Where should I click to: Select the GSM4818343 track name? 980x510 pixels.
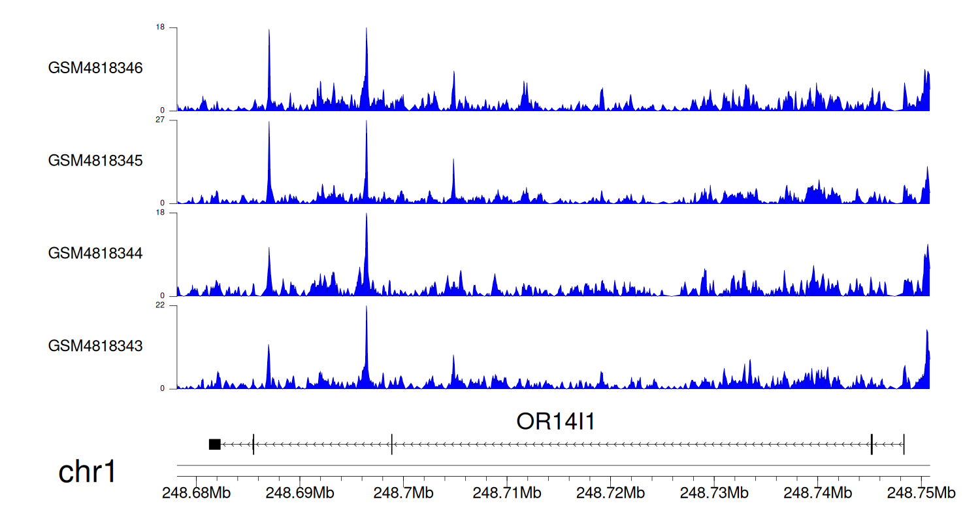[95, 345]
